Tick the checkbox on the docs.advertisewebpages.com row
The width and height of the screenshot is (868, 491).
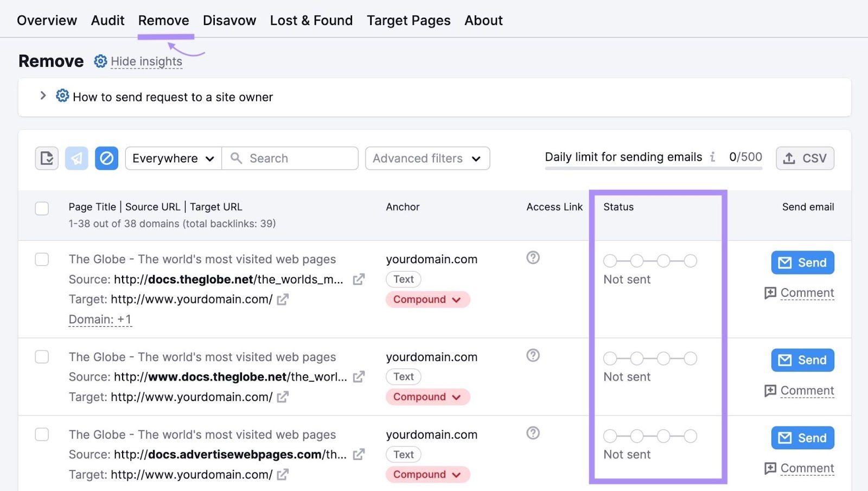pos(42,435)
